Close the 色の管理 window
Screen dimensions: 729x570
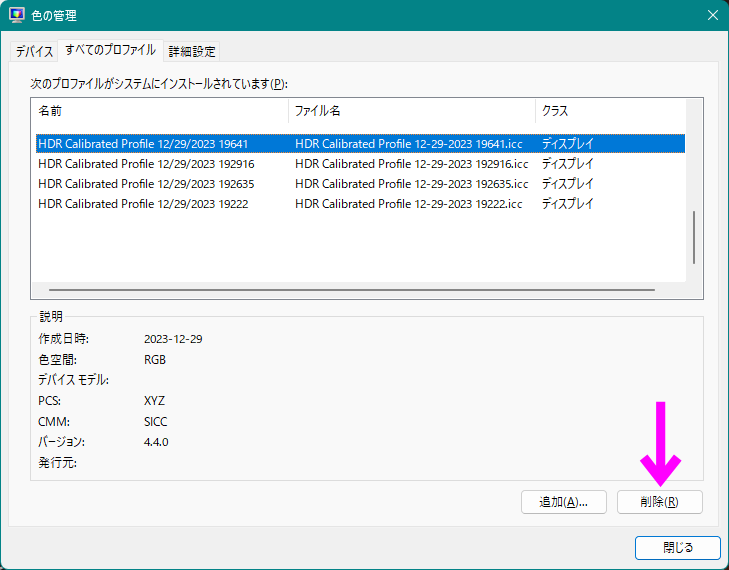coord(712,15)
